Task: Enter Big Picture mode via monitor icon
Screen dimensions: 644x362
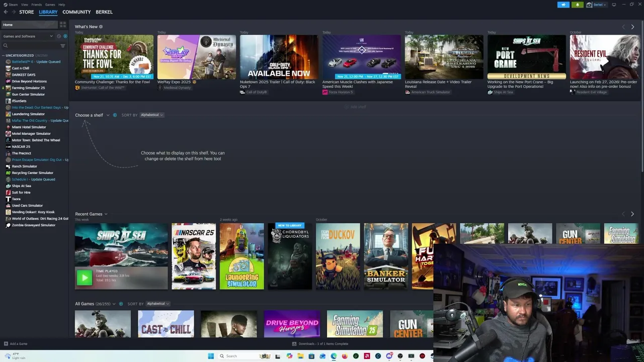Action: (614, 5)
